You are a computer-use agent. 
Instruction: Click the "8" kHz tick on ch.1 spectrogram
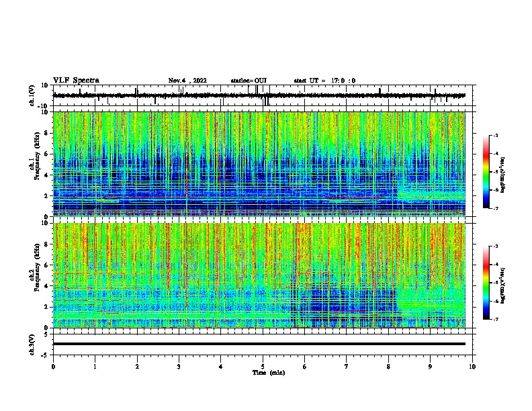[47, 133]
